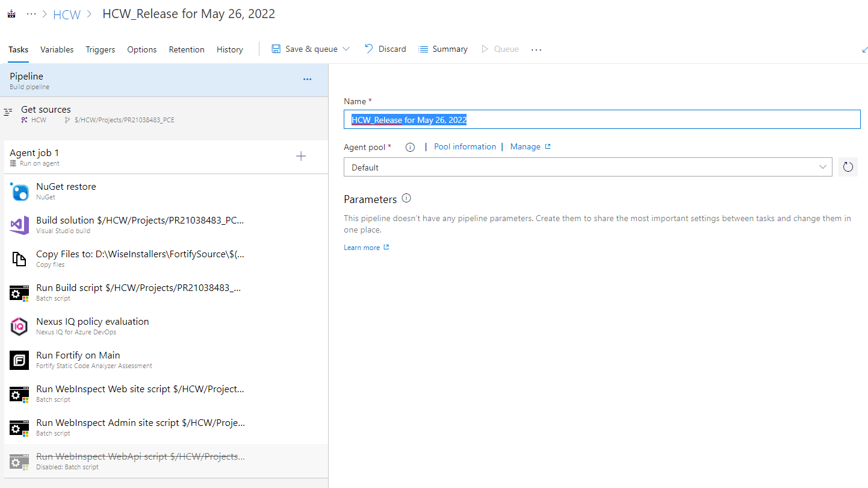868x488 pixels.
Task: Click the Visual Studio build task icon
Action: (19, 225)
